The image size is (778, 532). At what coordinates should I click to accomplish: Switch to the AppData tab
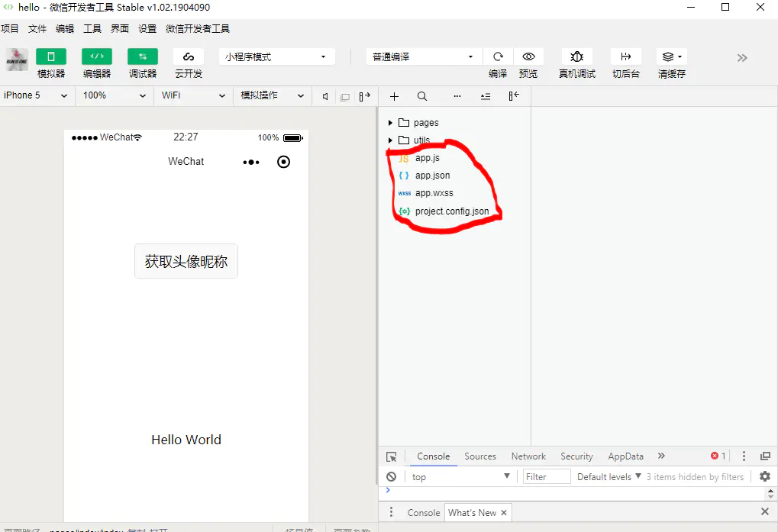tap(625, 456)
